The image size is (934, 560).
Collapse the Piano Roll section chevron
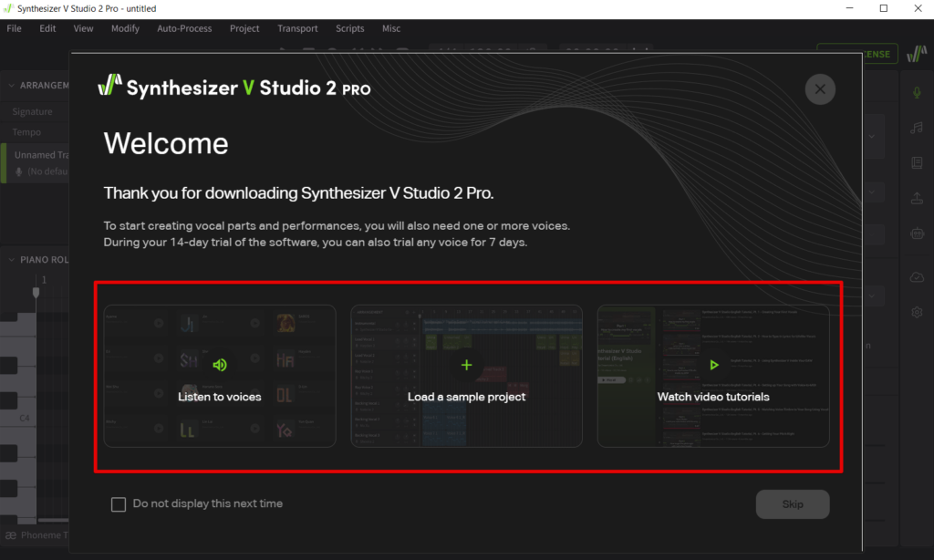click(x=11, y=260)
